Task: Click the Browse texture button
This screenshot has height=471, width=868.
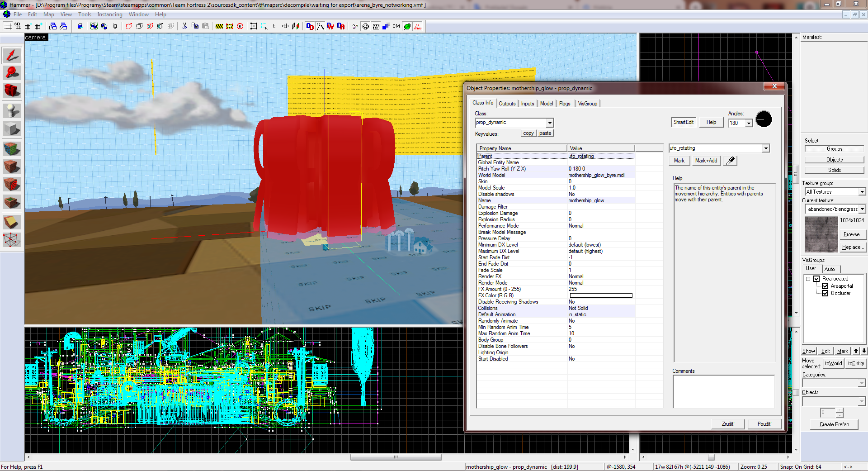Action: pos(853,234)
